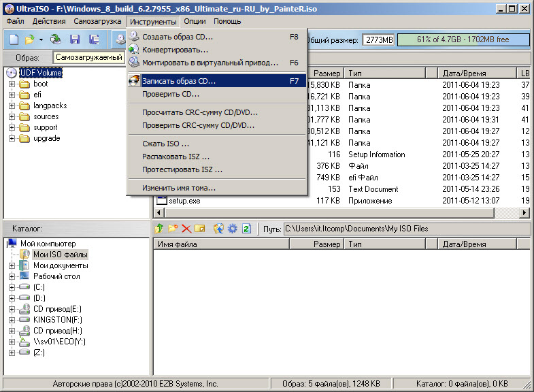The height and width of the screenshot is (392, 534).
Task: Sort lower list by Имя файла column header
Action: click(x=221, y=244)
